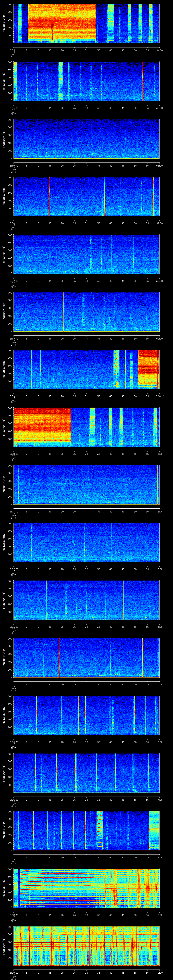Click the spectrogram panel starting at 6:02:00
The image size is (173, 980).
tap(86, 543)
